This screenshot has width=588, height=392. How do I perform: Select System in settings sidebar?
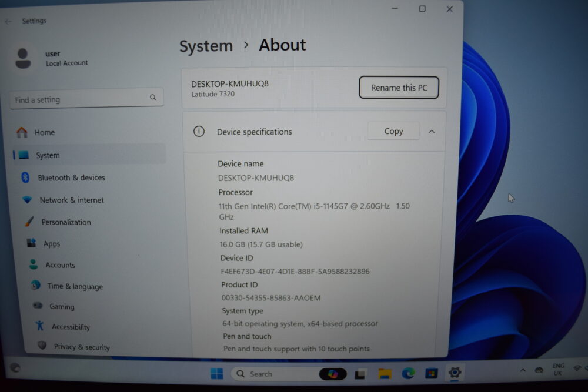[89, 155]
